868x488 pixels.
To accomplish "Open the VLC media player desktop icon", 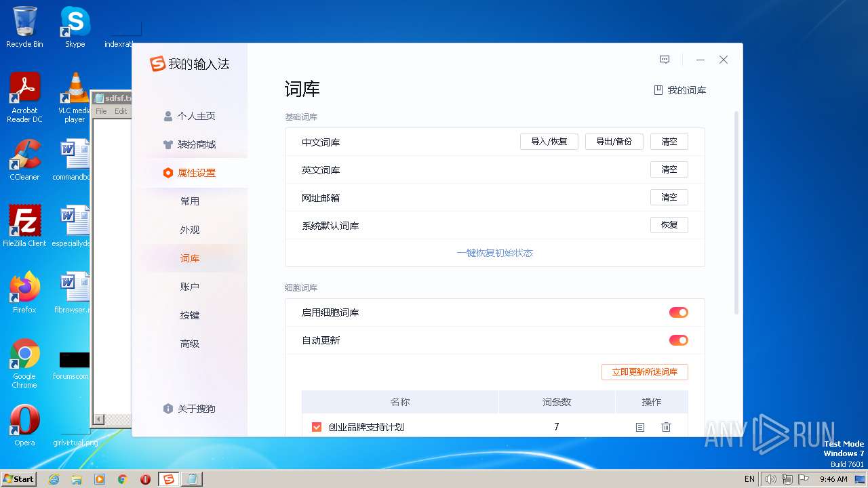I will (75, 98).
